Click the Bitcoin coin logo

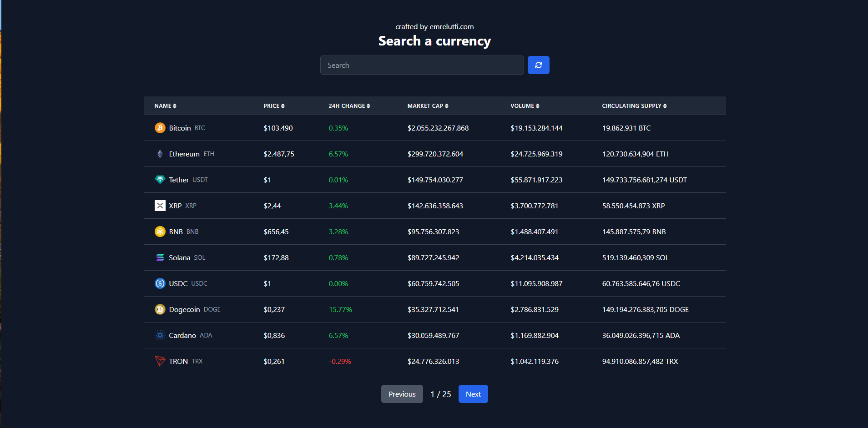[x=160, y=128]
